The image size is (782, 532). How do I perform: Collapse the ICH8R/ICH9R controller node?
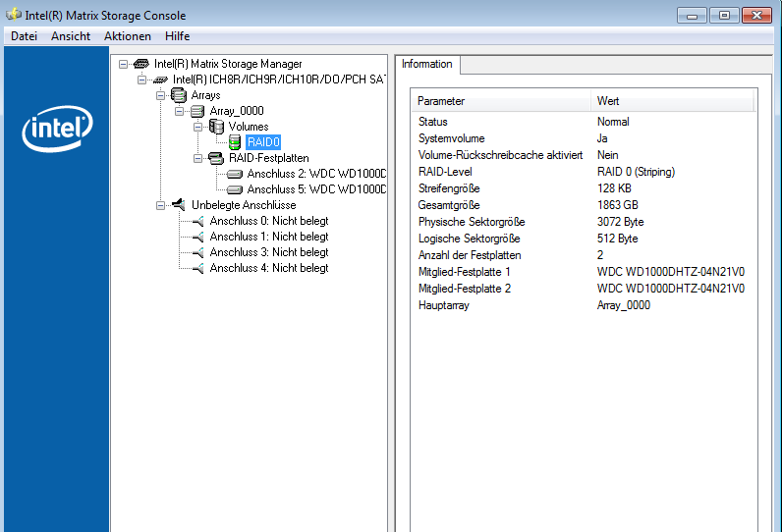coord(141,80)
